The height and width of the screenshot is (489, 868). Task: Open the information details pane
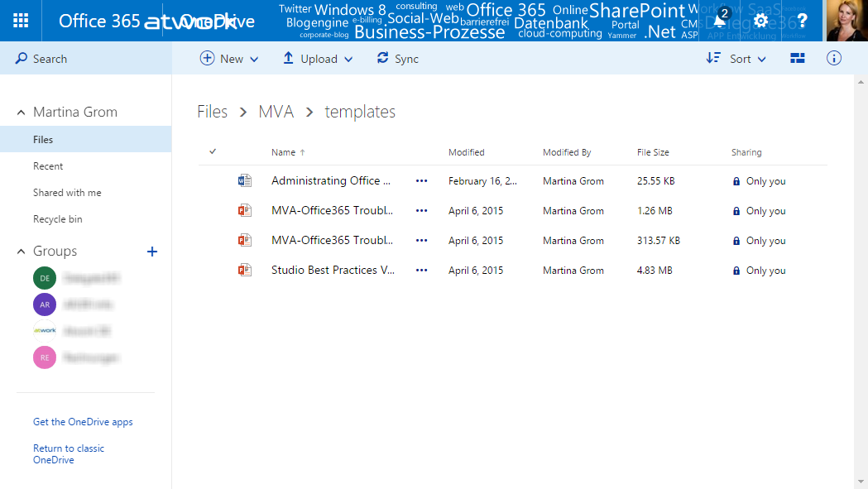[x=834, y=59]
